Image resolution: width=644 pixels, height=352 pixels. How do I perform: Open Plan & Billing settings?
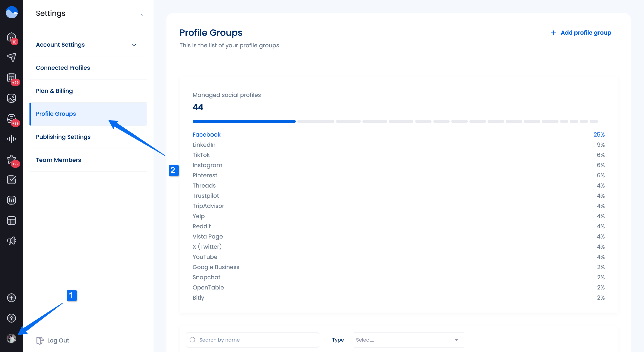88,91
